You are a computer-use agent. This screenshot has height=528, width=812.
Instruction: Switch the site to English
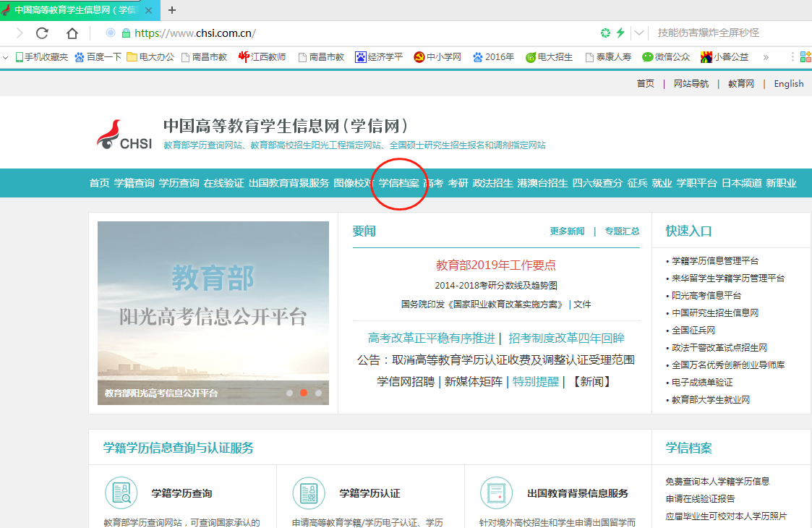coord(788,84)
